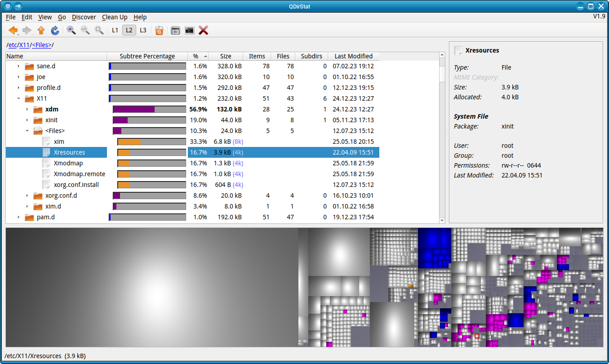
Task: Click the title bar pin icon
Action: (18, 6)
